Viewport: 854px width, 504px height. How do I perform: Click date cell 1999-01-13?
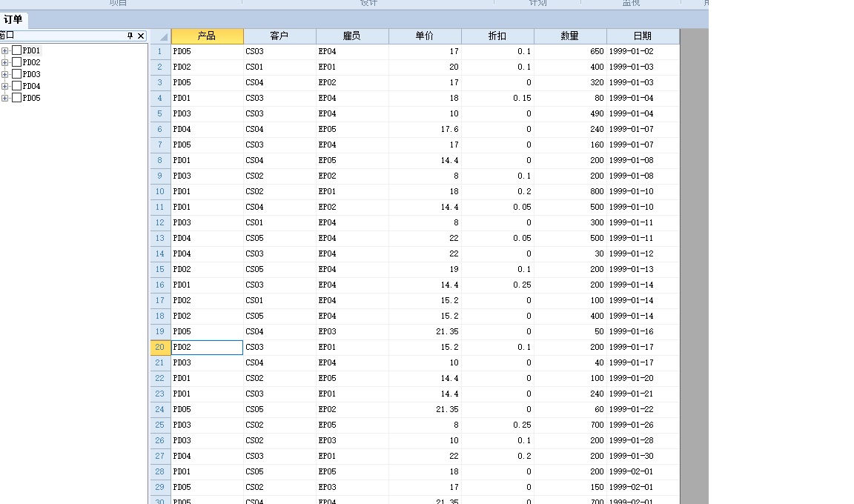(643, 269)
